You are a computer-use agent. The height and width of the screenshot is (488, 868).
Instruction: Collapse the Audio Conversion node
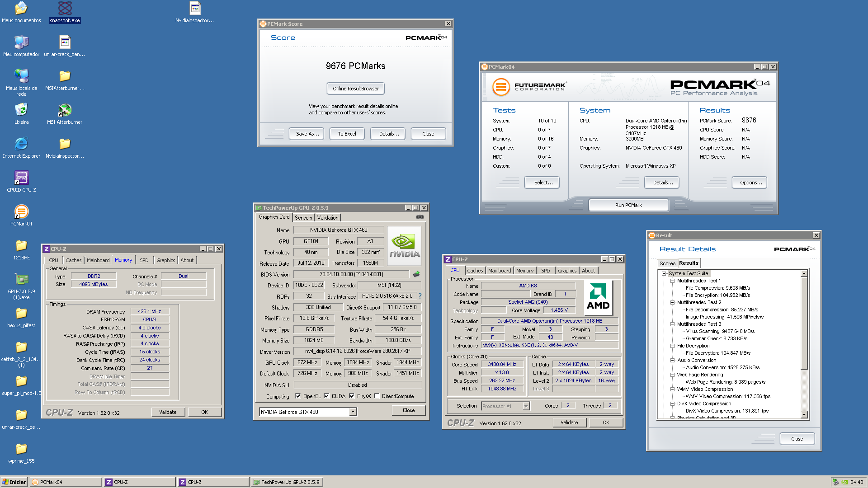[672, 360]
